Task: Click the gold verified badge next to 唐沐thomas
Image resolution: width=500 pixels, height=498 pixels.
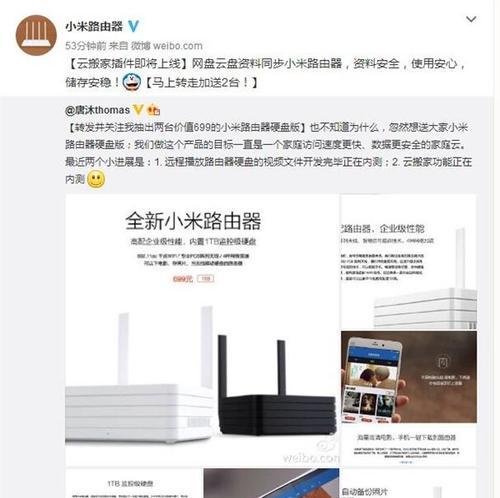Action: 138,110
